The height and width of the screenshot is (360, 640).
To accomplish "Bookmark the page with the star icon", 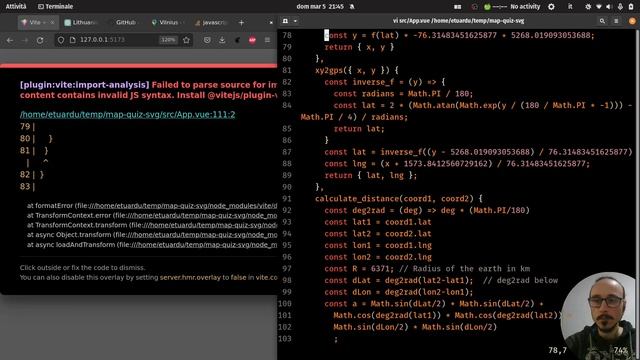I will click(x=187, y=40).
